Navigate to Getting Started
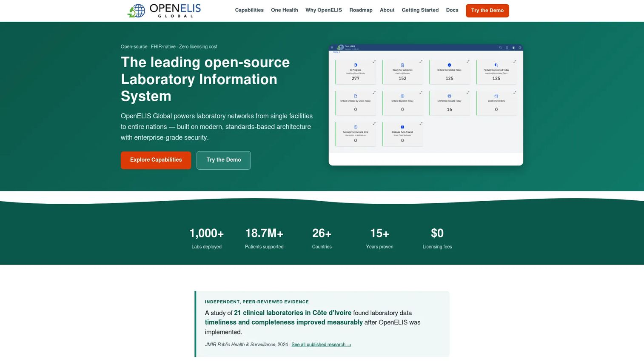 pyautogui.click(x=420, y=10)
